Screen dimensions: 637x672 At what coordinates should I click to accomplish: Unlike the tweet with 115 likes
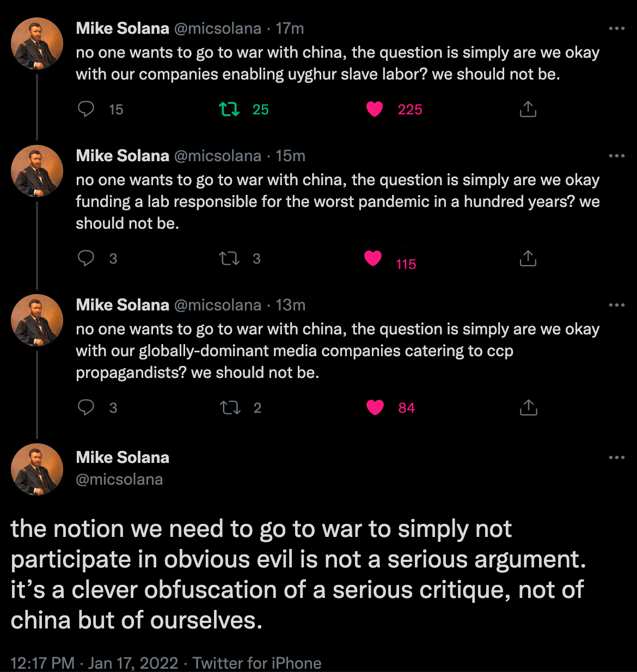pyautogui.click(x=373, y=258)
